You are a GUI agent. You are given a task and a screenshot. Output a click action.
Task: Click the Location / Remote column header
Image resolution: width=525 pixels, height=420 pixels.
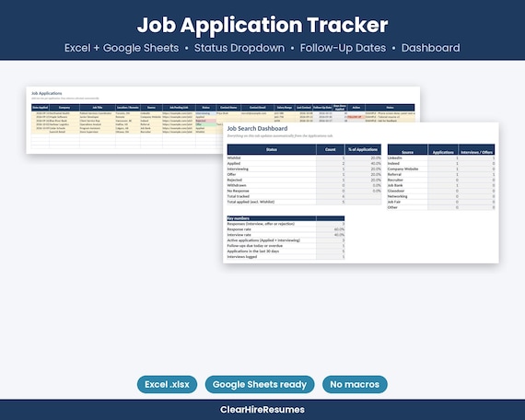coord(128,108)
